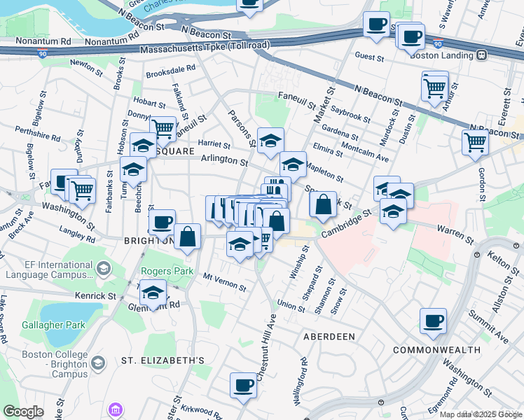Image resolution: width=524 pixels, height=420 pixels.
Task: Click the shopping cart marker on Washington St
Action: pos(83,188)
